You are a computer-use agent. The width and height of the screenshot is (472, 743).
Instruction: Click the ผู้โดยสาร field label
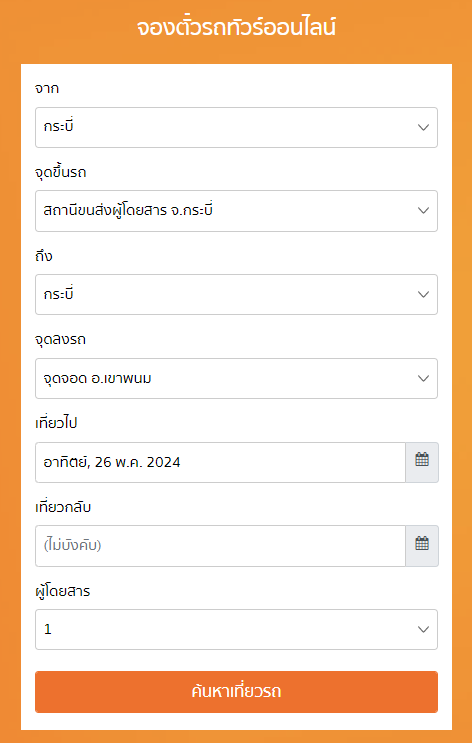pyautogui.click(x=63, y=591)
